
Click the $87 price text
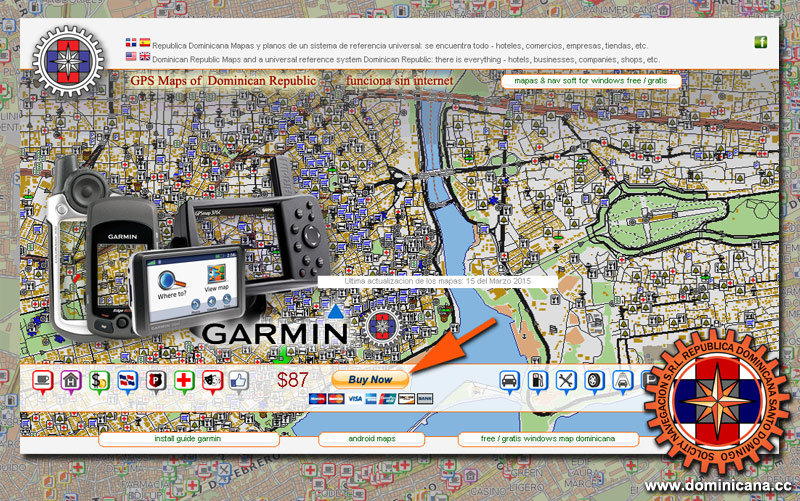click(x=292, y=380)
